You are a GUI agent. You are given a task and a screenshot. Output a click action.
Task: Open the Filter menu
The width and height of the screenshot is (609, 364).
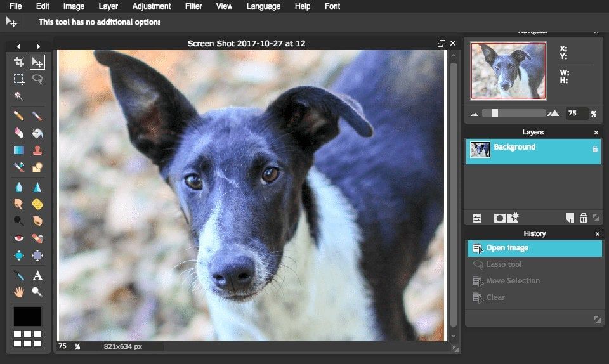point(193,6)
